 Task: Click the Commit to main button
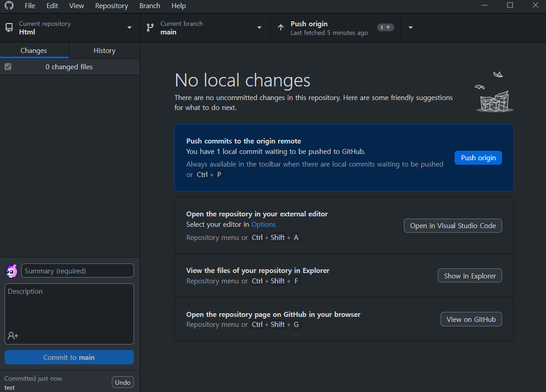(69, 357)
